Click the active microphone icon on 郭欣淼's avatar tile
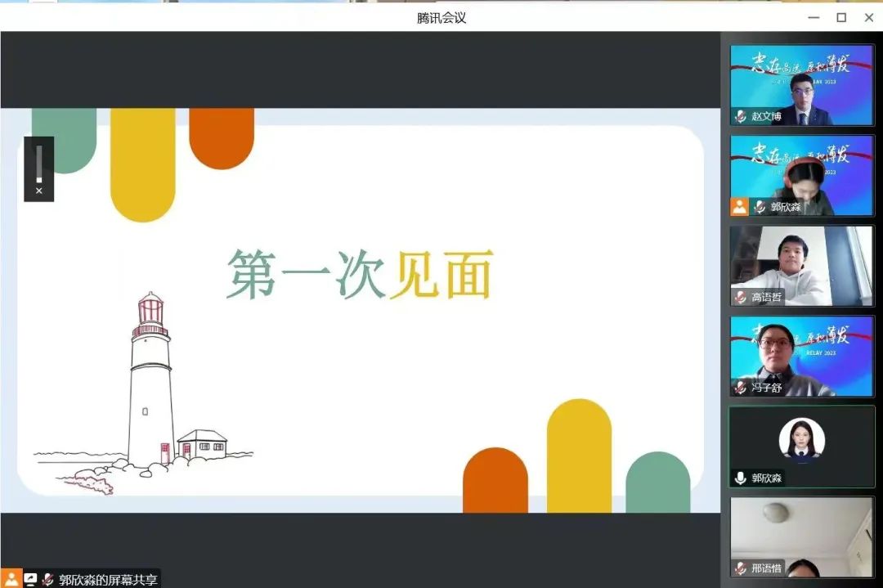Image resolution: width=883 pixels, height=588 pixels. point(741,478)
